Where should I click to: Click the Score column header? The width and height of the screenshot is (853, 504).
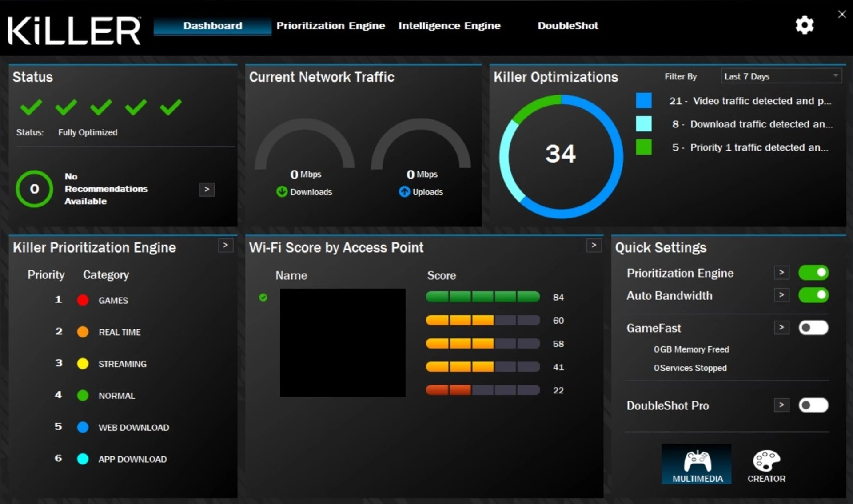tap(441, 276)
